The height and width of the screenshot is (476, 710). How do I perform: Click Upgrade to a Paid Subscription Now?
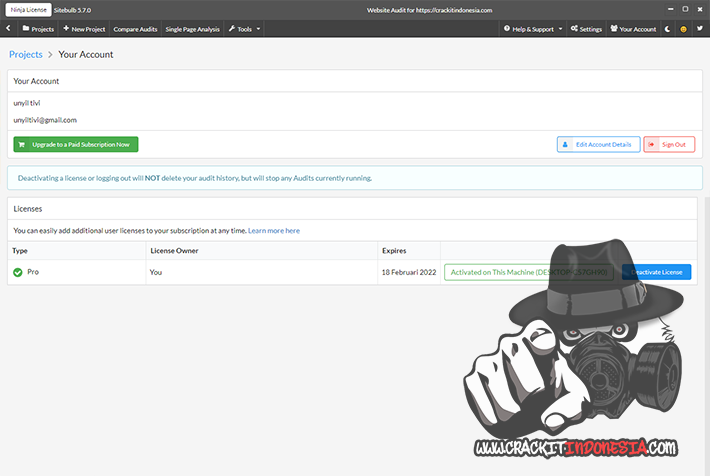(x=76, y=145)
